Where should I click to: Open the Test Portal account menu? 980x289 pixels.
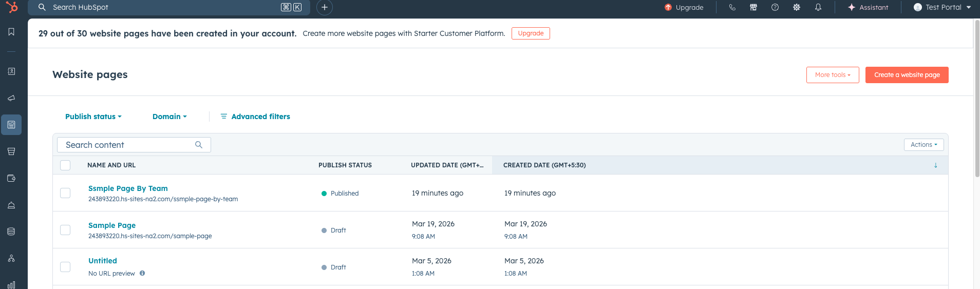point(943,7)
